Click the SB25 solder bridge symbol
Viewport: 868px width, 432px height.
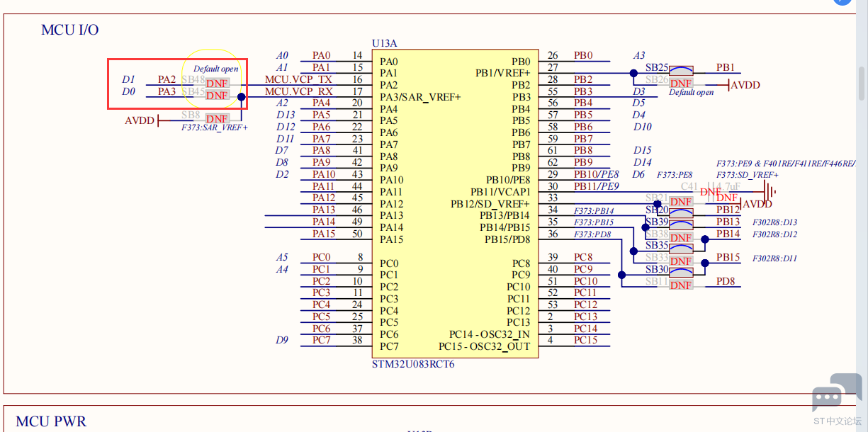pos(681,69)
